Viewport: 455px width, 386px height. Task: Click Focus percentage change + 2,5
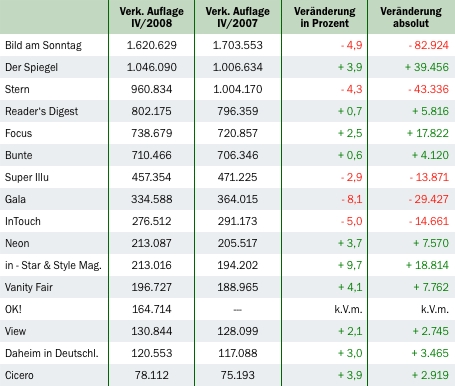click(350, 133)
